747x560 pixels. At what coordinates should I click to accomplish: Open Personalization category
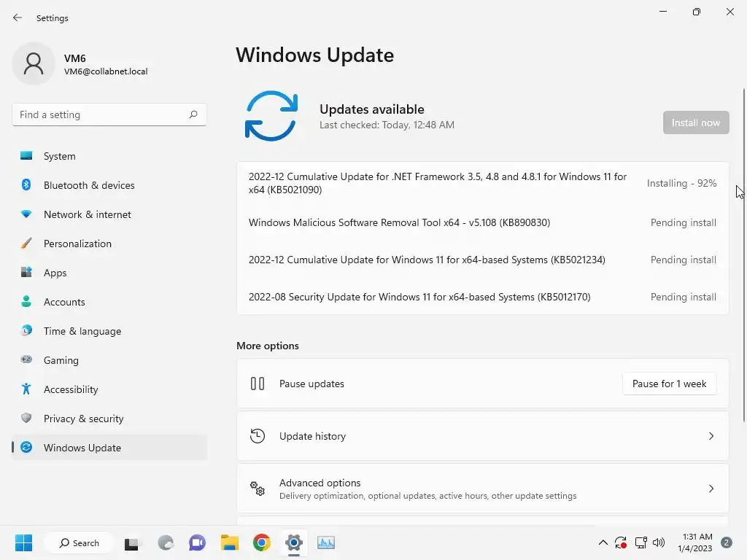click(x=109, y=244)
